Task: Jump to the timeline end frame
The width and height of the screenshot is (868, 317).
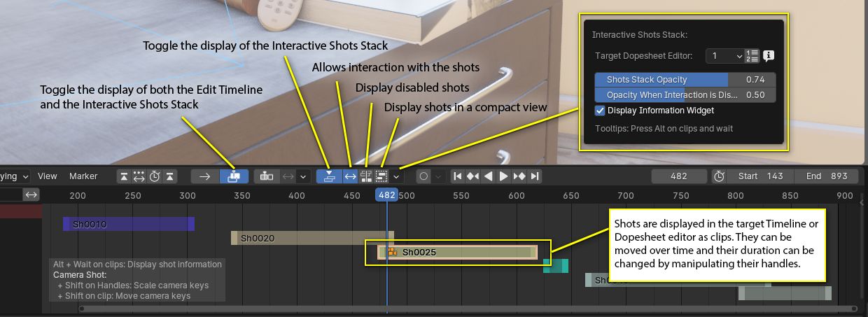Action: pos(535,176)
